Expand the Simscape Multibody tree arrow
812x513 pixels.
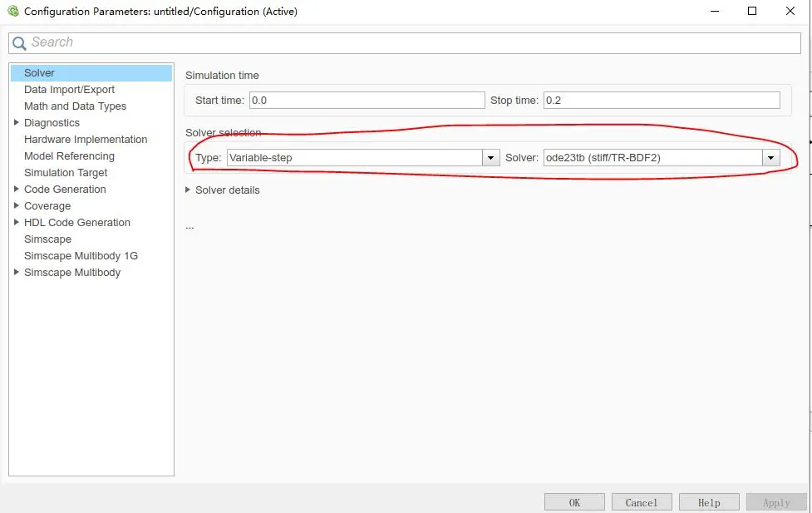(x=16, y=272)
